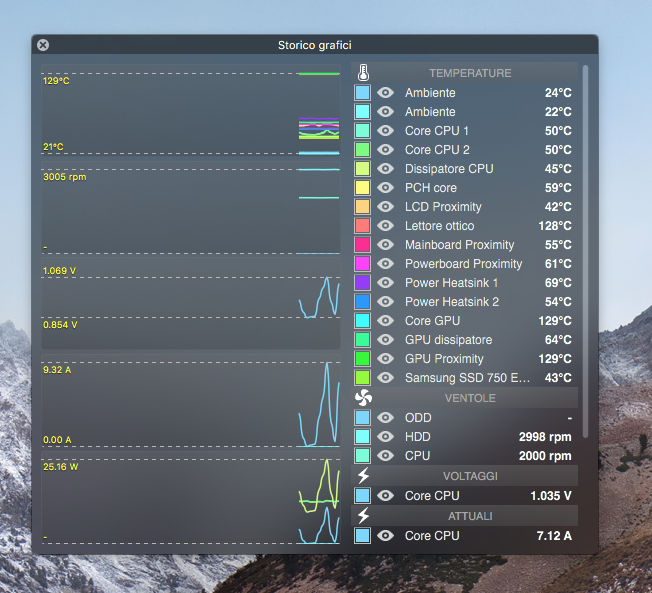Screen dimensions: 652x593
Task: Toggle Powerboard Proximity visibility eye
Action: [x=385, y=264]
